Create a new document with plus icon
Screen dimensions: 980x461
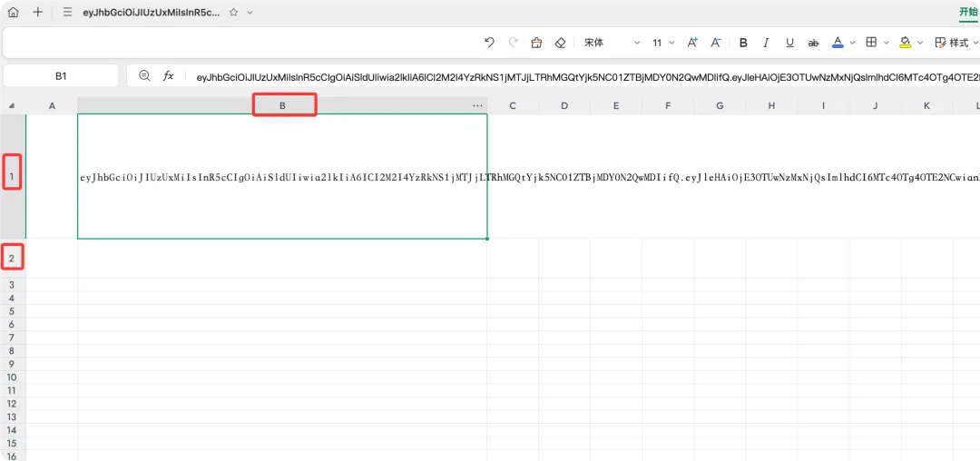coord(38,12)
